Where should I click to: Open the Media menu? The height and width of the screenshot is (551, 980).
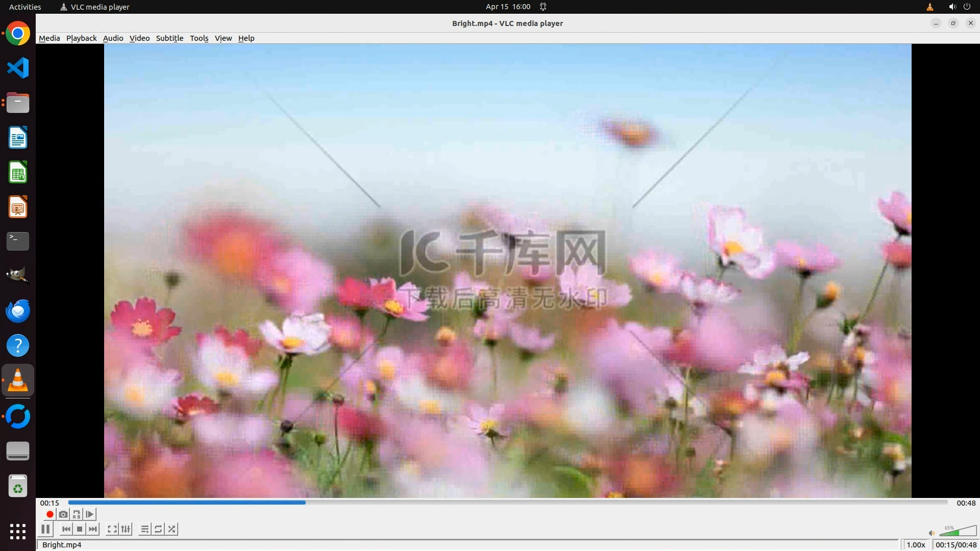[x=49, y=38]
